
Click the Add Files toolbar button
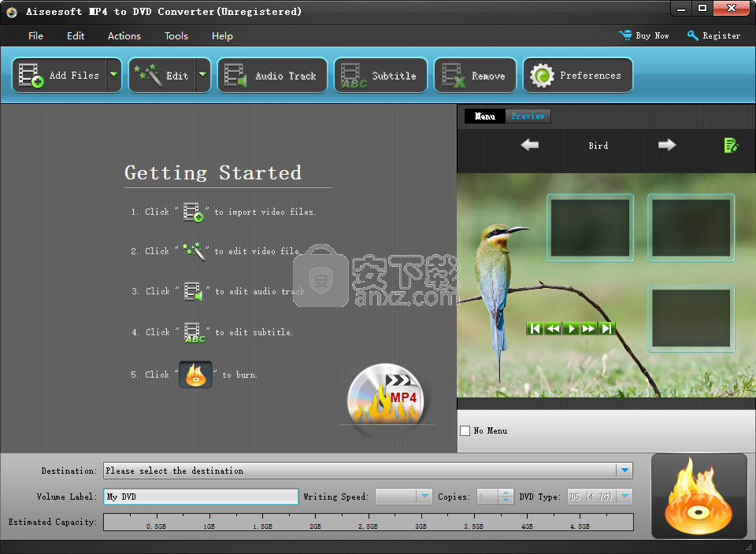(x=59, y=75)
